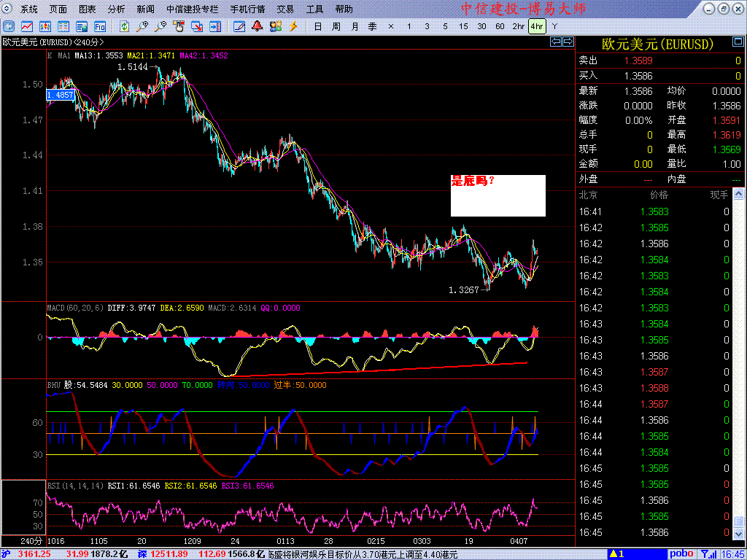Toggle the 2hr period button
747x560 pixels.
coord(519,26)
